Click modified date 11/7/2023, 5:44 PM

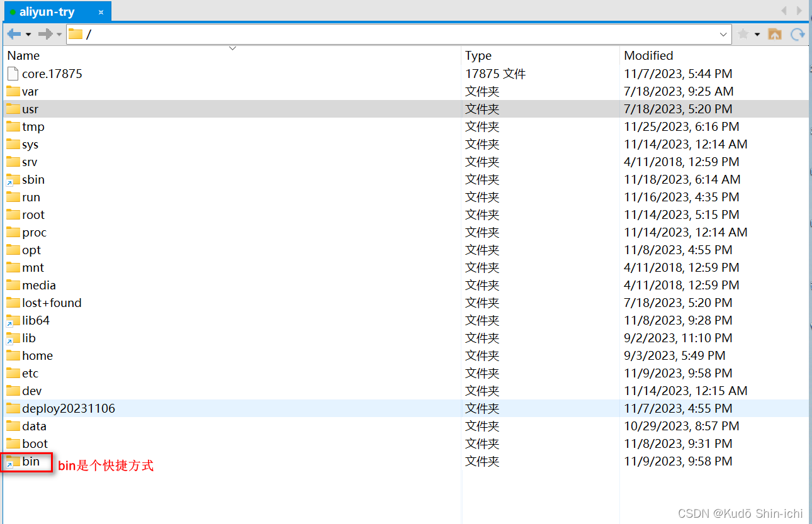[679, 74]
